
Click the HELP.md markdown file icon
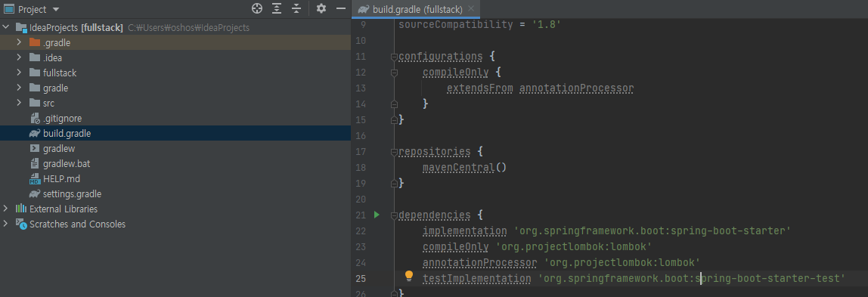click(34, 178)
